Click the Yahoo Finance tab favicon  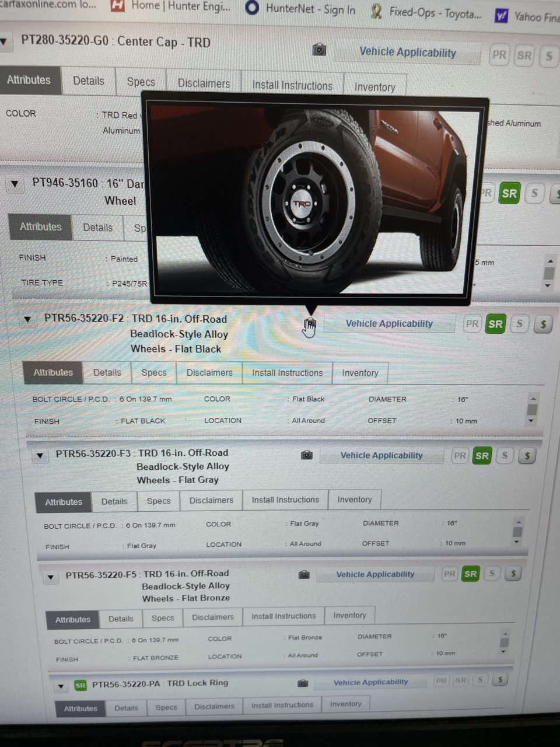501,16
